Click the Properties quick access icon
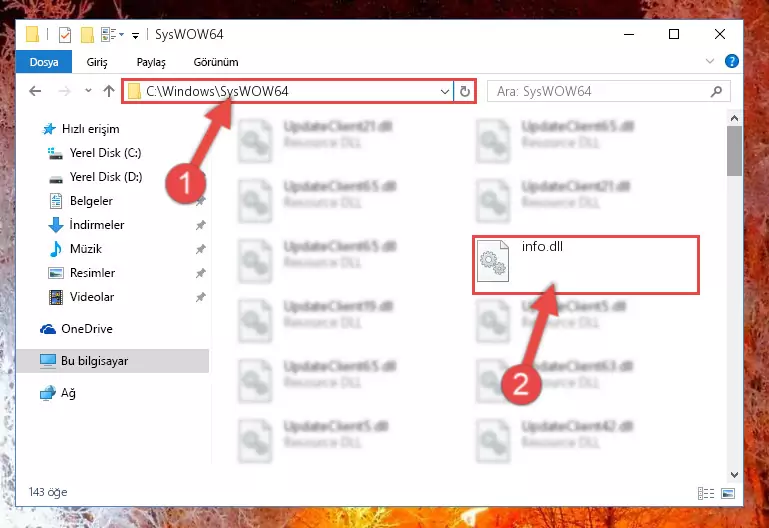This screenshot has height=528, width=769. [65, 34]
